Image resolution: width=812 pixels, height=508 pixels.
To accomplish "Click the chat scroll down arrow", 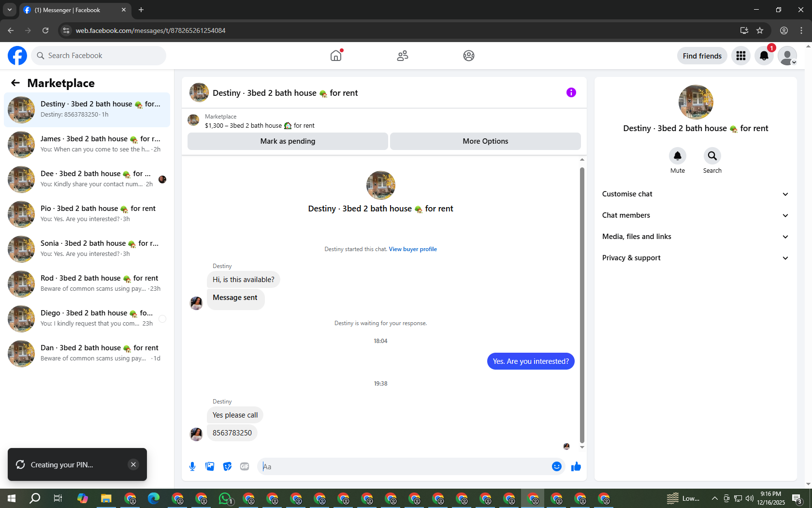I will [x=582, y=447].
